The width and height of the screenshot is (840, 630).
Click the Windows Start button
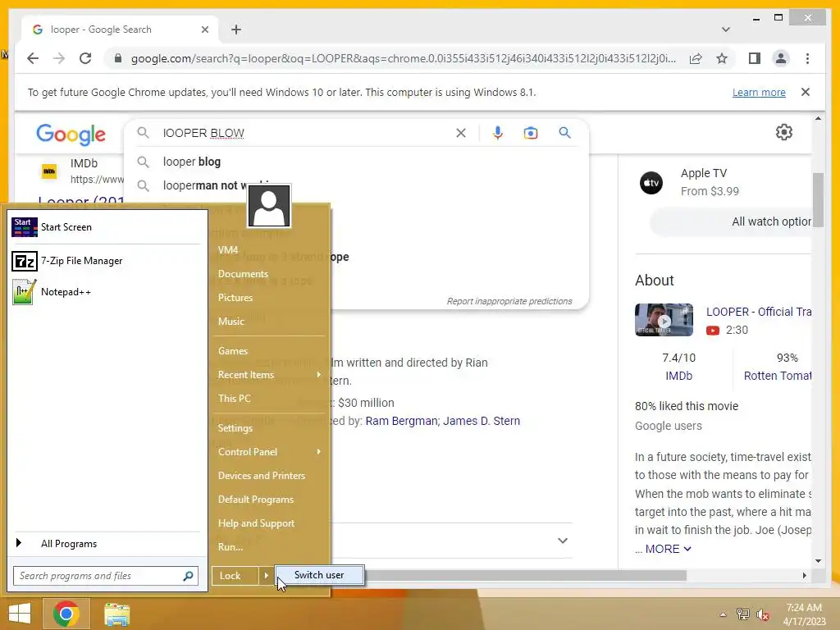coord(20,614)
